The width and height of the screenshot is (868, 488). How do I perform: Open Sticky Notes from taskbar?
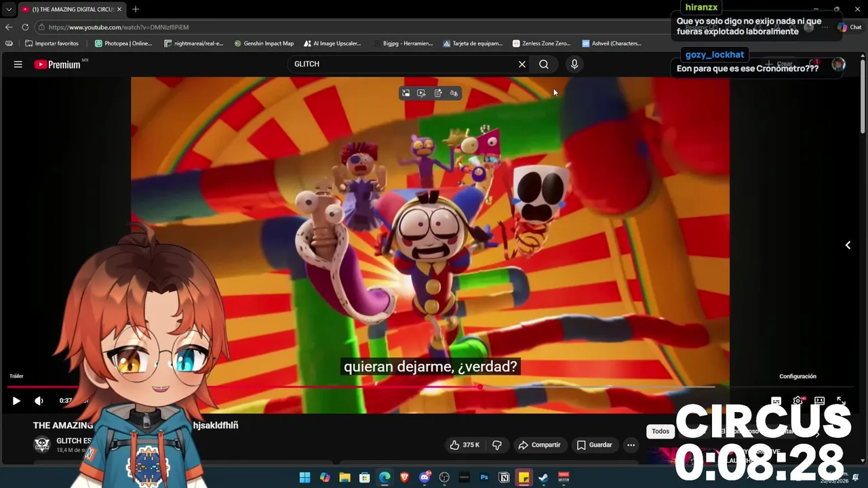(x=524, y=478)
